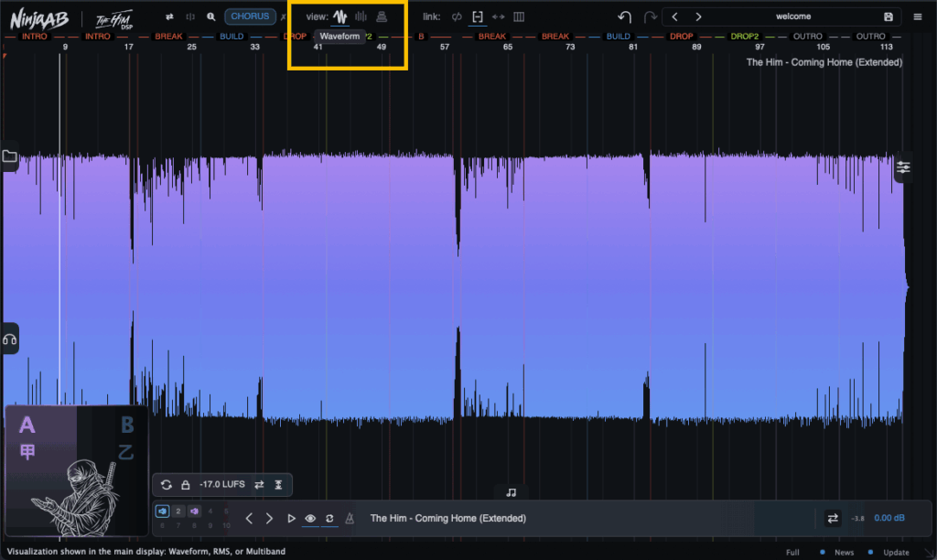The image size is (937, 560).
Task: Click the swap arrows beside LUFS value
Action: [x=259, y=485]
